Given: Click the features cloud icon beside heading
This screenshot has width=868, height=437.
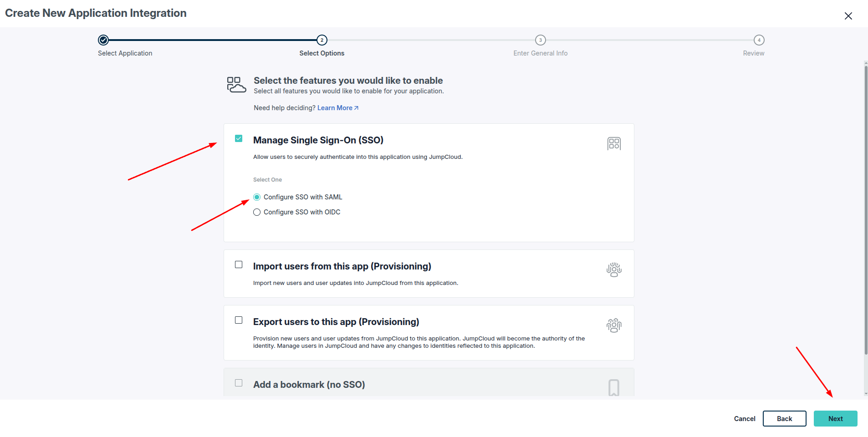Looking at the screenshot, I should coord(236,85).
